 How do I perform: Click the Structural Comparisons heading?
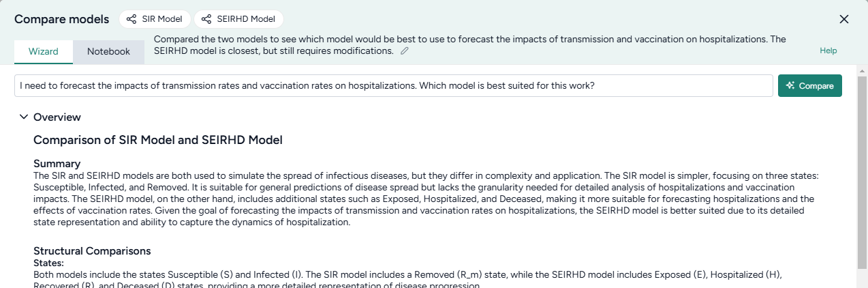(92, 250)
